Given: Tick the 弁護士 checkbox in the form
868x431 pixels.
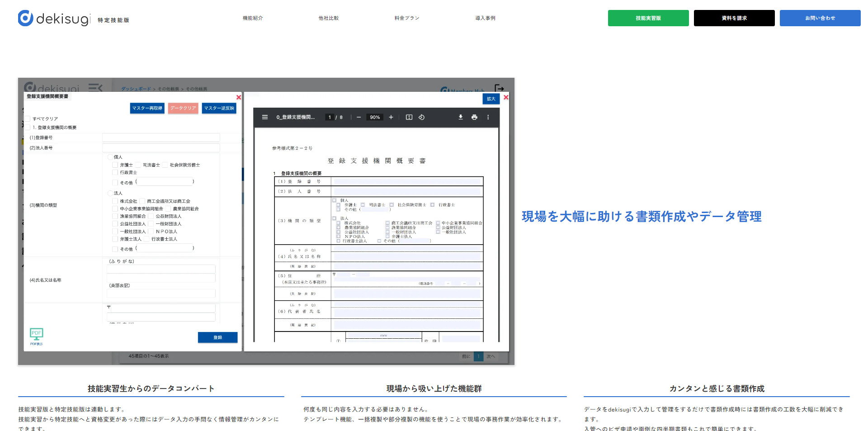Looking at the screenshot, I should 115,165.
